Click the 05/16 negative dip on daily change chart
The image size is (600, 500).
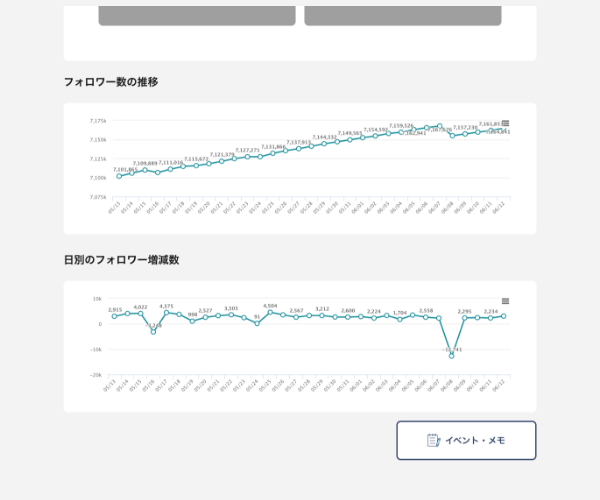[154, 331]
